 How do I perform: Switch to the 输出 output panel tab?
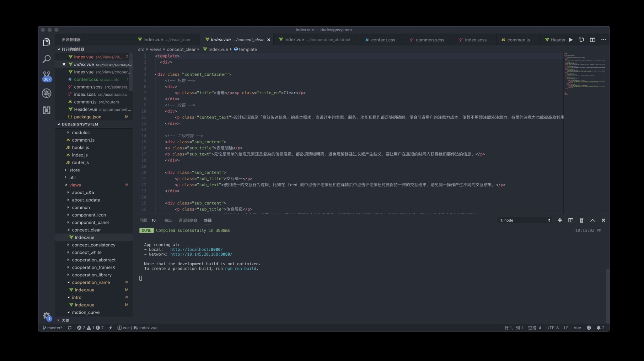[168, 221]
